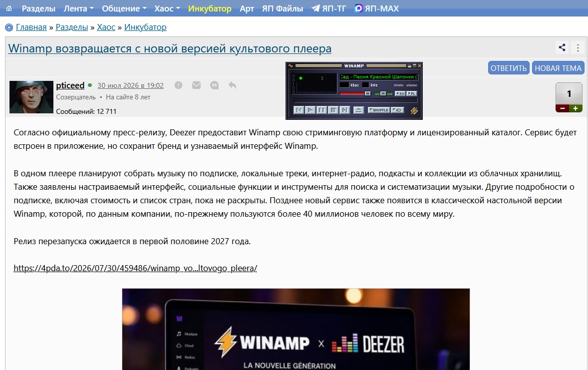
Task: Open the Winamp system menu icon
Action: click(291, 66)
